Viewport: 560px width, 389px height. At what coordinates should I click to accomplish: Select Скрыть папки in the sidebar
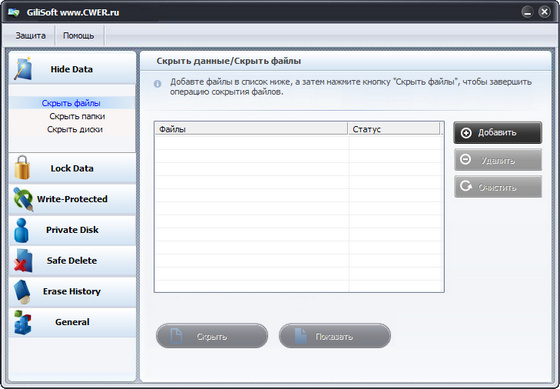(77, 116)
